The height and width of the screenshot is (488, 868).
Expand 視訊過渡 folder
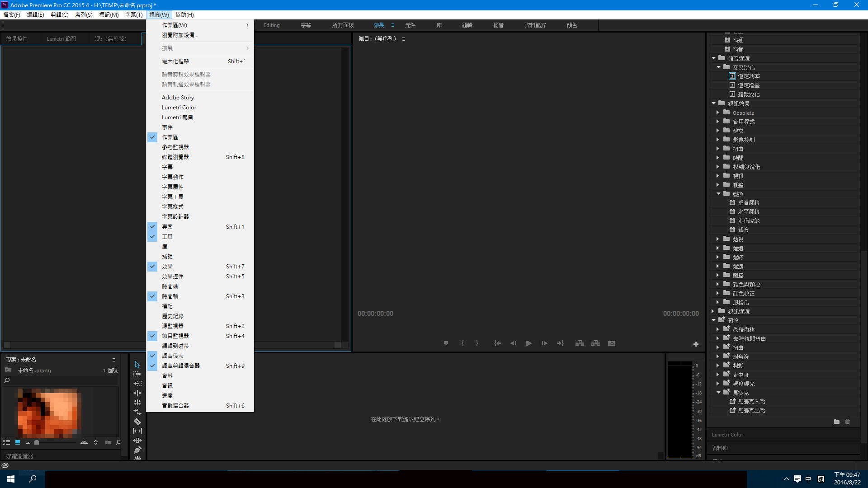coord(713,311)
